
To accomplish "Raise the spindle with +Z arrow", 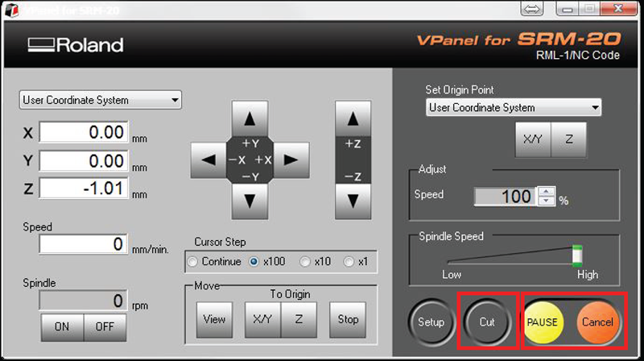I will (x=353, y=118).
